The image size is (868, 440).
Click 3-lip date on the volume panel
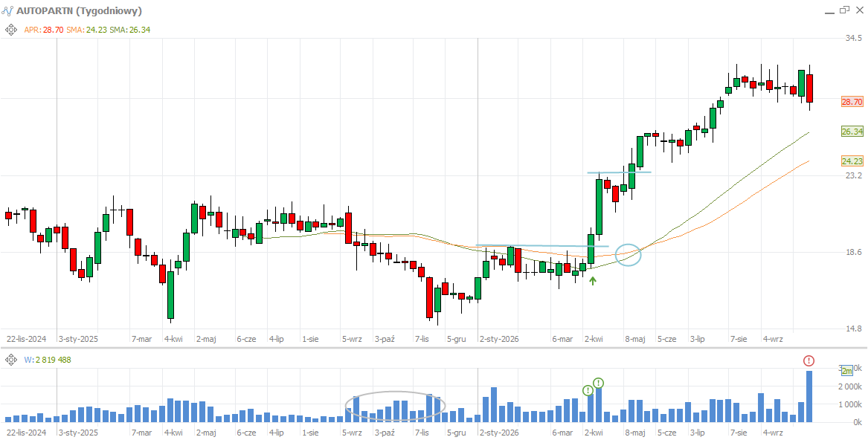pos(698,433)
